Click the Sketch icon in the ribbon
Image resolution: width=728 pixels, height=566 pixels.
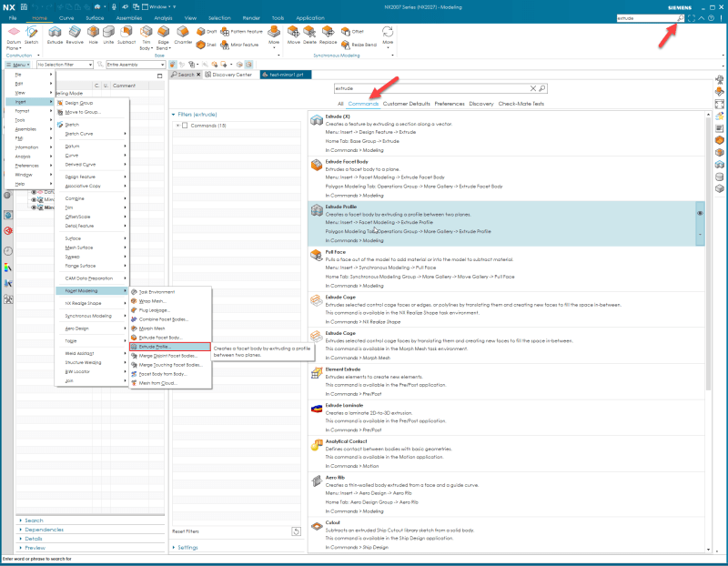point(31,35)
